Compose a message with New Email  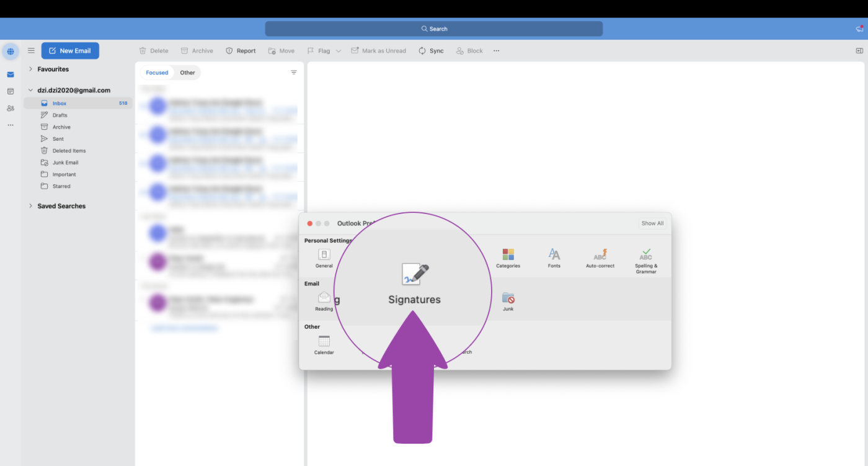click(70, 51)
